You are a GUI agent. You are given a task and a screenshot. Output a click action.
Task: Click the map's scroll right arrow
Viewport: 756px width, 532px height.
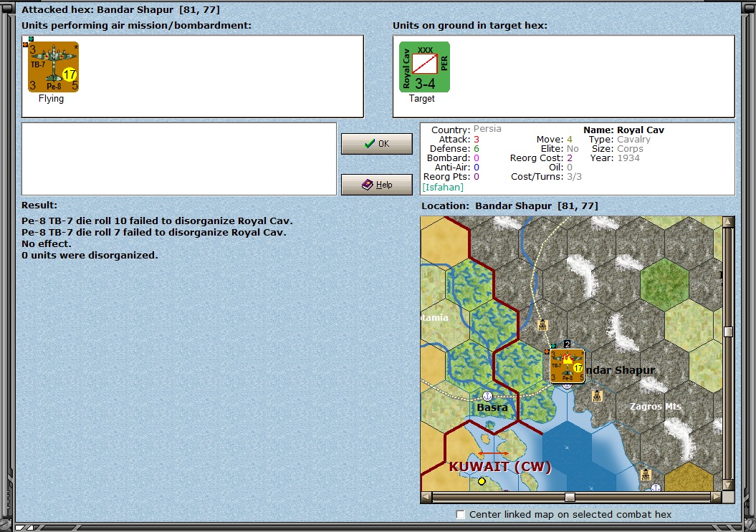pos(717,497)
